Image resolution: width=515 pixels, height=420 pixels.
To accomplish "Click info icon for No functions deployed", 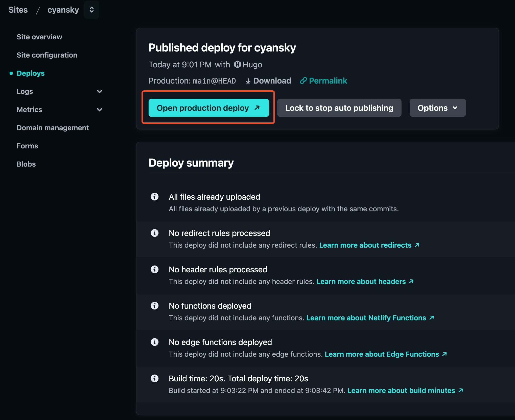I will (155, 306).
